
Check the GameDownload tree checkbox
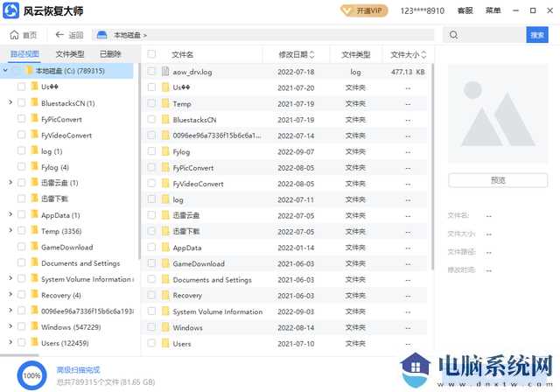(x=21, y=247)
